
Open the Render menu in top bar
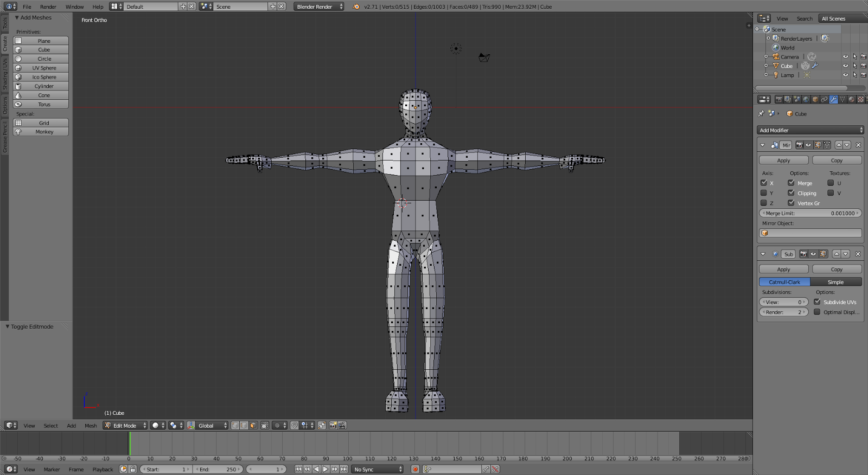[x=48, y=7]
